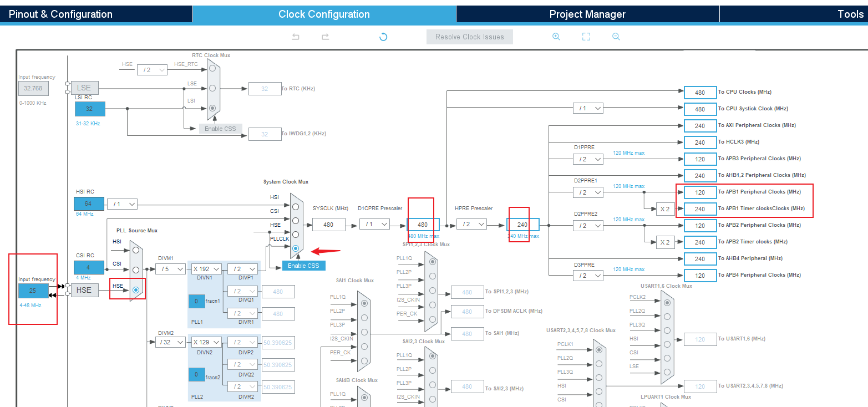This screenshot has width=868, height=407.
Task: Open the D1CPRE Prescaler /1 dropdown
Action: click(x=374, y=224)
